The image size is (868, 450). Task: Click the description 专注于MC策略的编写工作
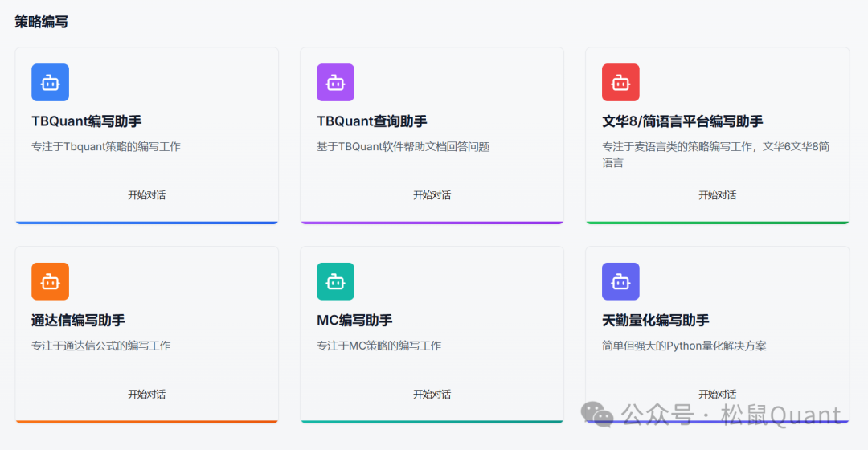[379, 346]
